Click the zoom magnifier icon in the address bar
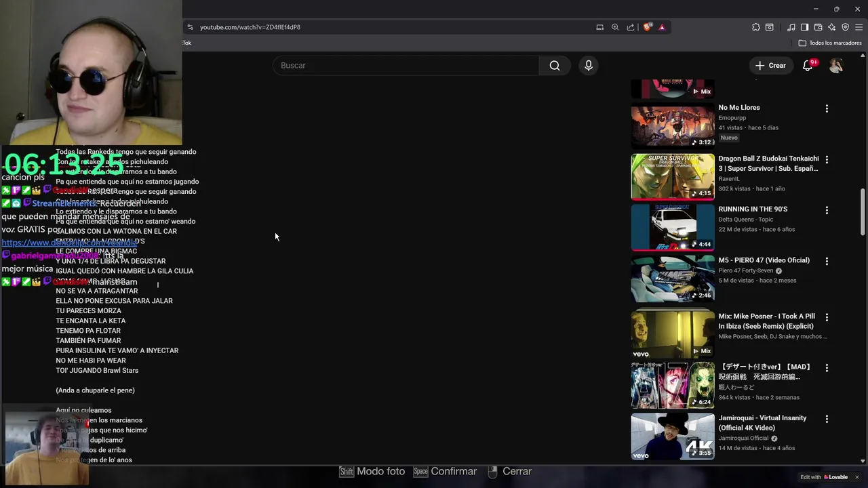The width and height of the screenshot is (868, 488). tap(615, 27)
